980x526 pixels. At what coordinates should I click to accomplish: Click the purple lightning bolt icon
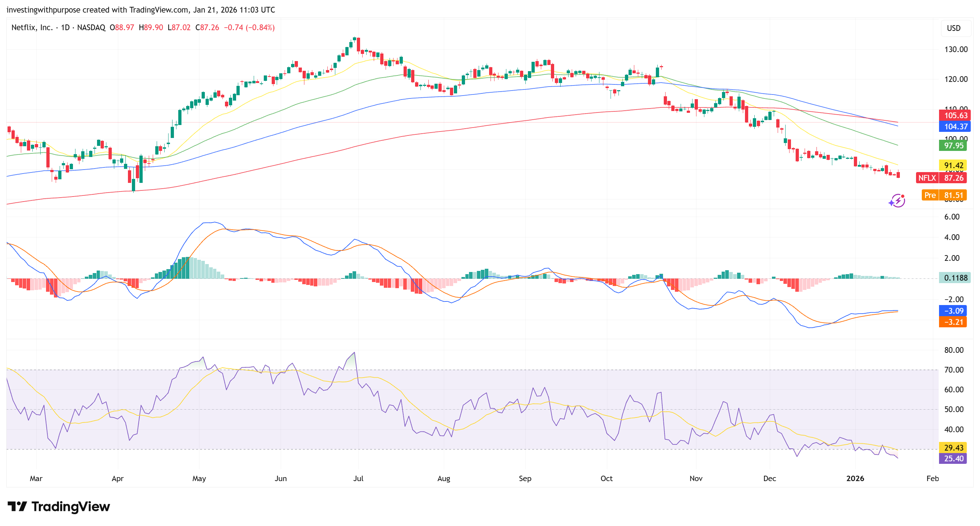(x=897, y=200)
